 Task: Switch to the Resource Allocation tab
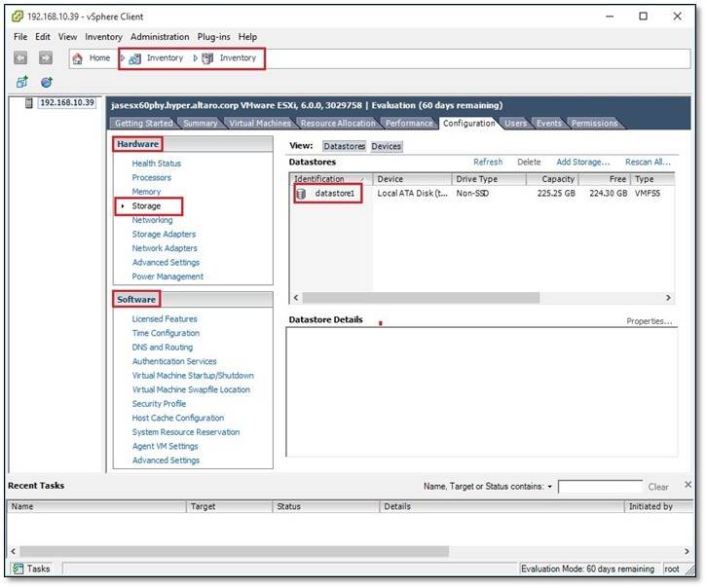click(x=338, y=123)
